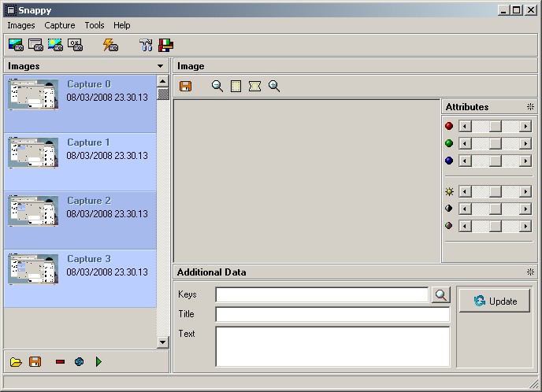Viewport: 542px width, 392px height.
Task: Zoom out of the image
Action: pyautogui.click(x=217, y=86)
